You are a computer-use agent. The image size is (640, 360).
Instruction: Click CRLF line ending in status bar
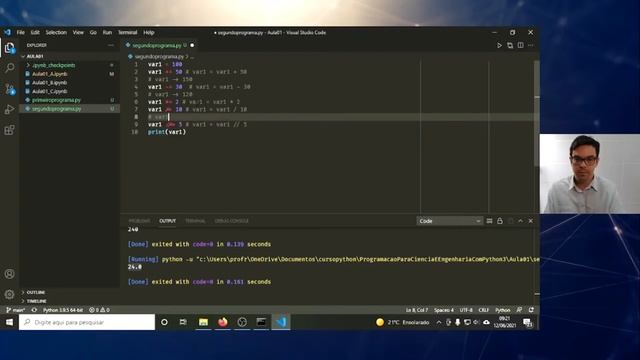[x=484, y=310]
